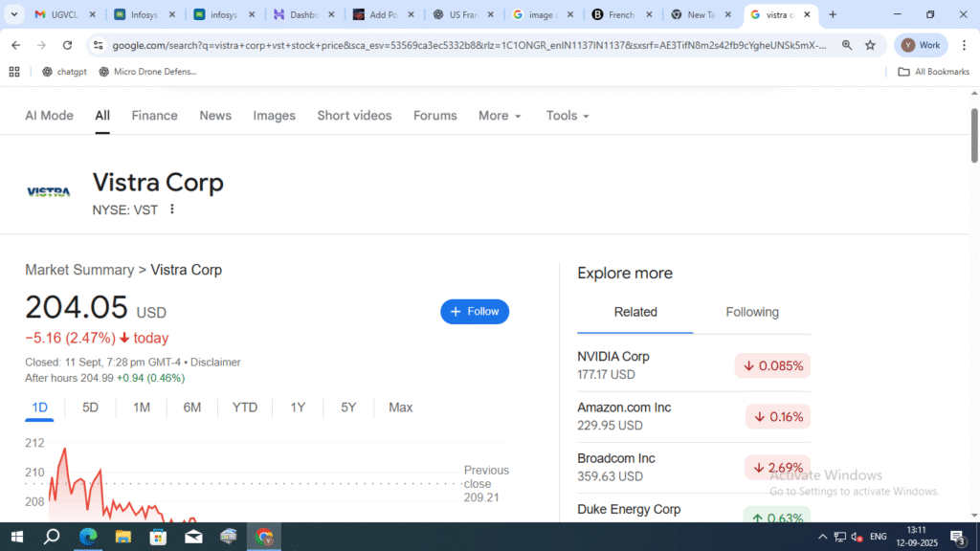This screenshot has height=551, width=980.
Task: Launch Microsoft Edge from the taskbar
Action: (x=88, y=537)
